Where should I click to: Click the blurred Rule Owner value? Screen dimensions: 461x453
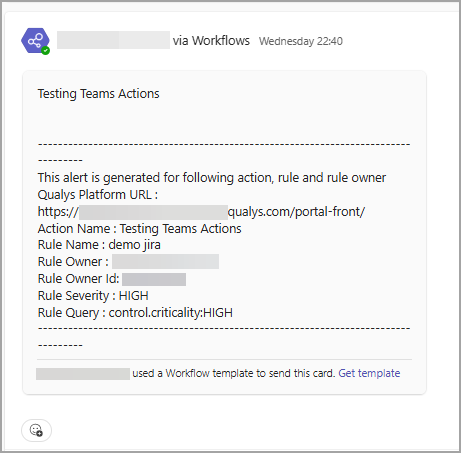[x=165, y=261]
